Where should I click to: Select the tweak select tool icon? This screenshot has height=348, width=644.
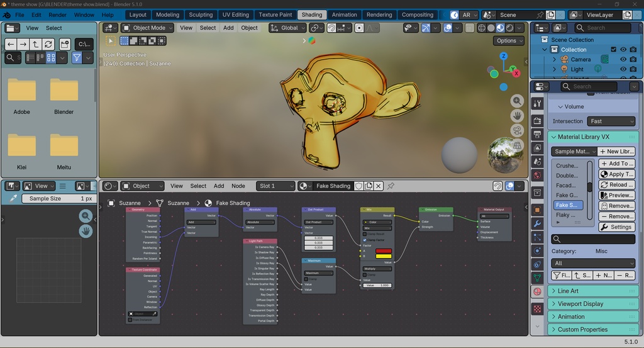pos(111,41)
